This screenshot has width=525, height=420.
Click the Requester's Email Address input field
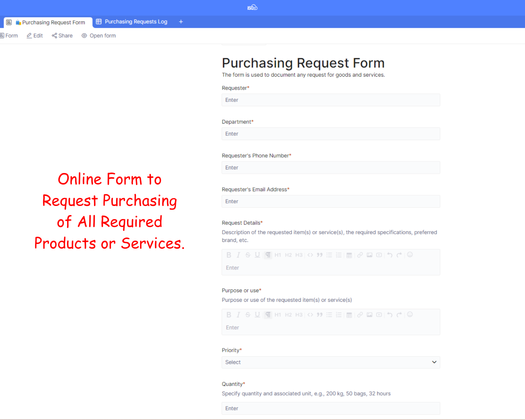[x=331, y=202]
